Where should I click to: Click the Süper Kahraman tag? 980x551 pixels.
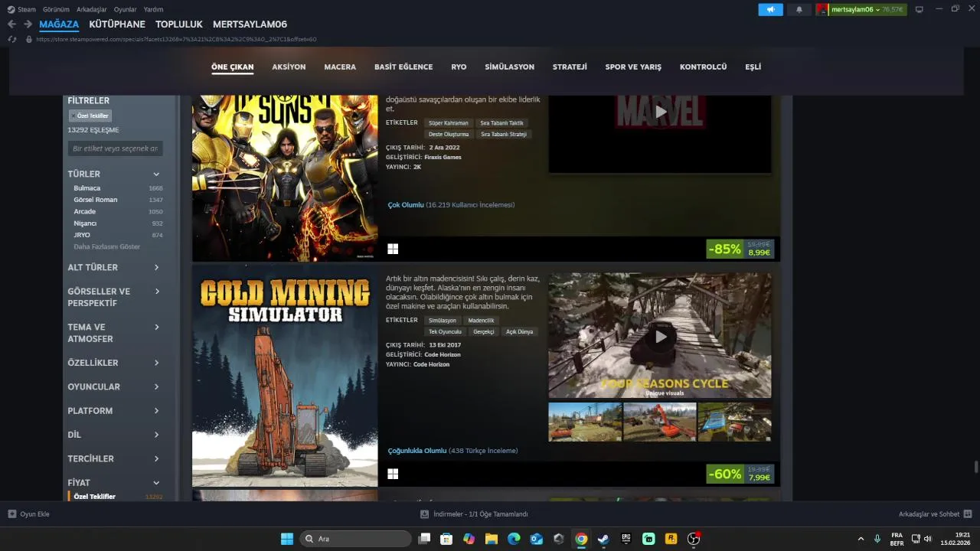coord(449,122)
